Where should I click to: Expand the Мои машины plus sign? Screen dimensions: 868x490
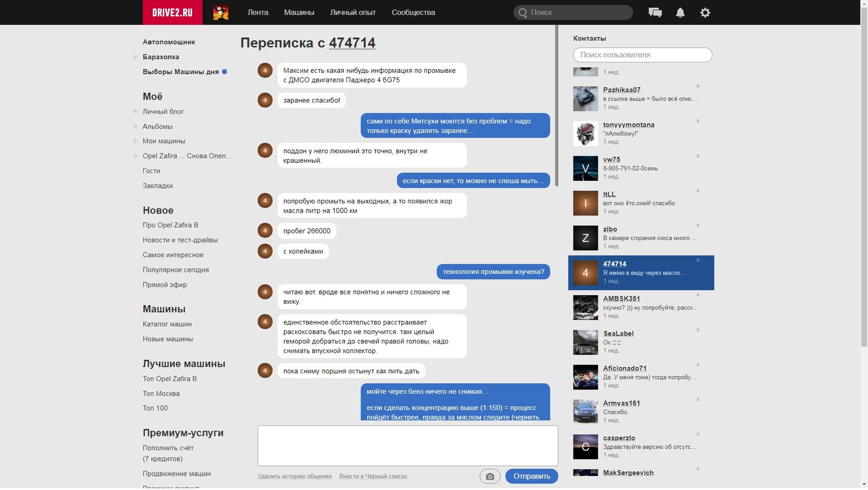pos(135,141)
